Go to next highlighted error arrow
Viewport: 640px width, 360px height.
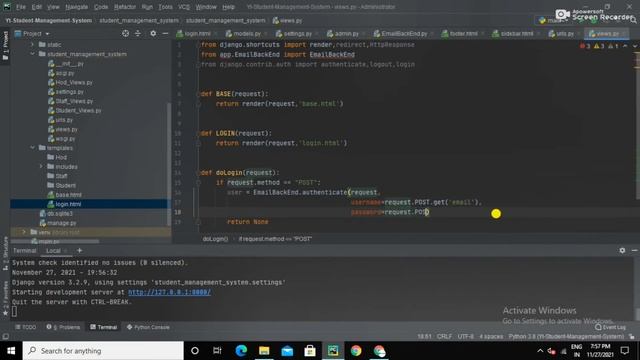pos(634,46)
